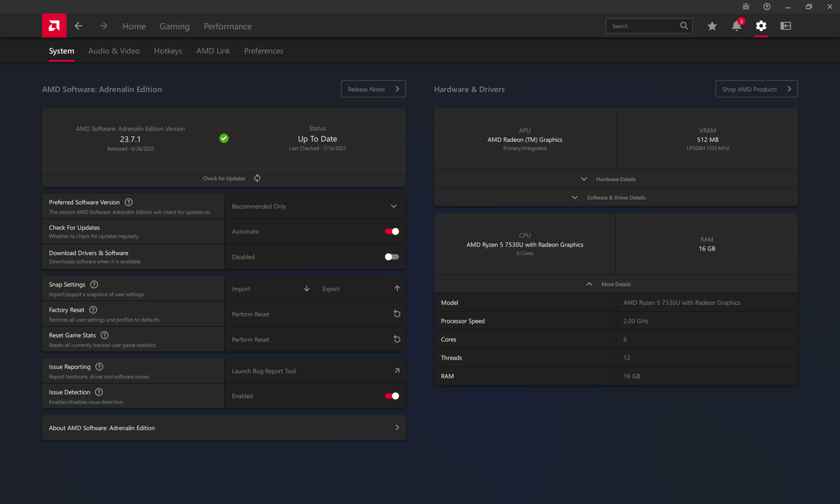The image size is (840, 504).
Task: Open favorites star icon
Action: click(712, 26)
